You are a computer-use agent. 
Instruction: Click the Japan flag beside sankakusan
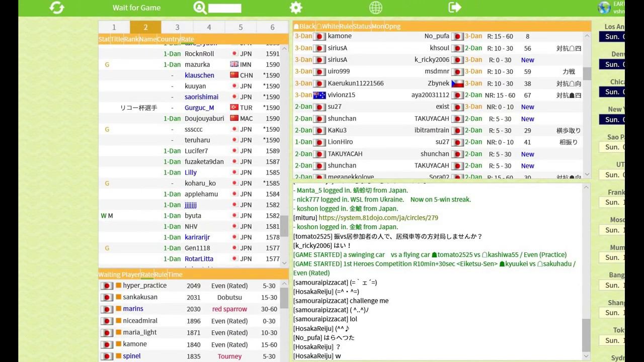(107, 297)
